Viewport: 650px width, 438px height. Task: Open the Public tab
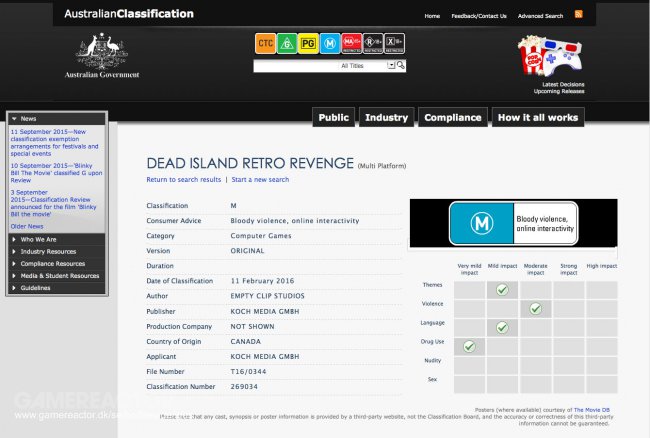[x=334, y=118]
